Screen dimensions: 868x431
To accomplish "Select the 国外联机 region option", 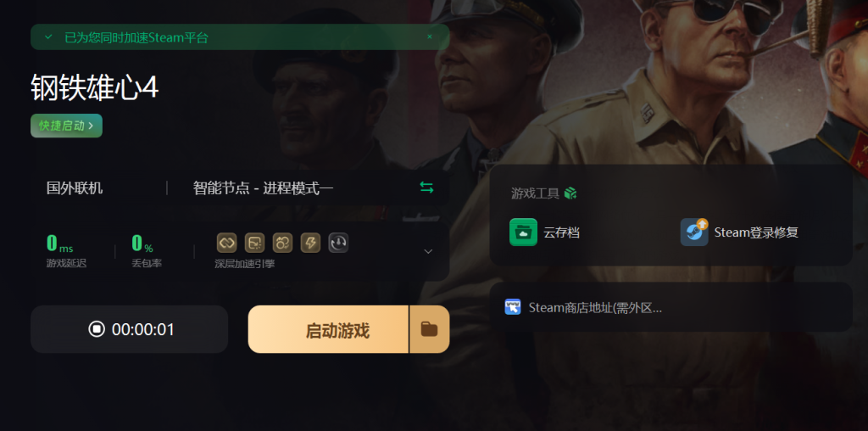I will [75, 188].
